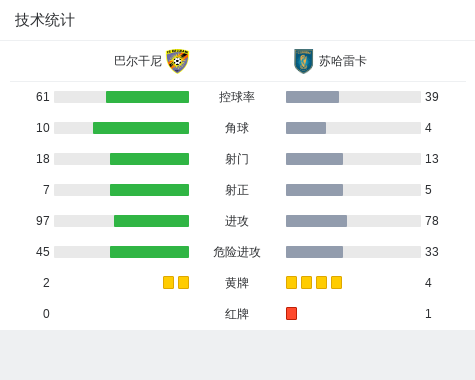Click the second yellow card of 巴尔干尼
The height and width of the screenshot is (380, 475).
pyautogui.click(x=183, y=282)
